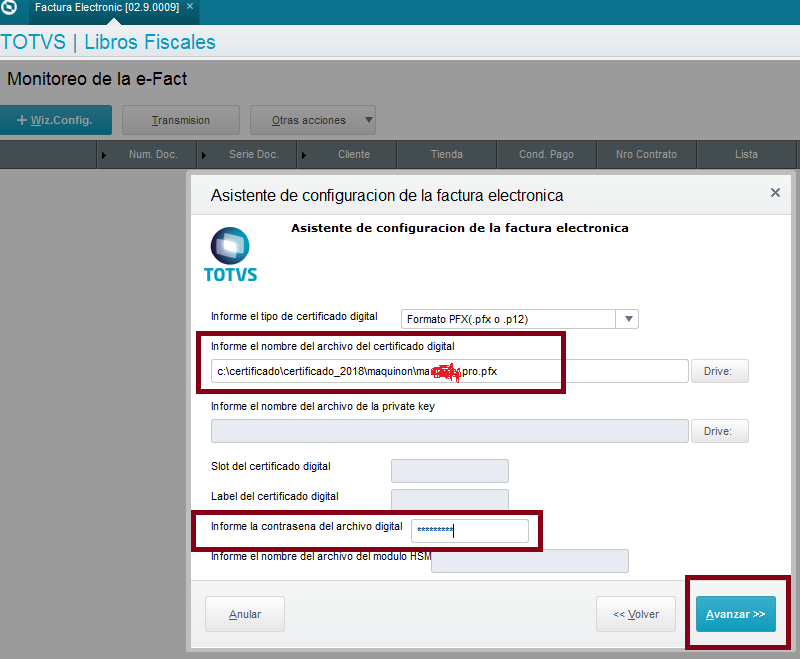Click the arrow marker before Num. Doc.
The height and width of the screenshot is (659, 800).
[x=104, y=155]
